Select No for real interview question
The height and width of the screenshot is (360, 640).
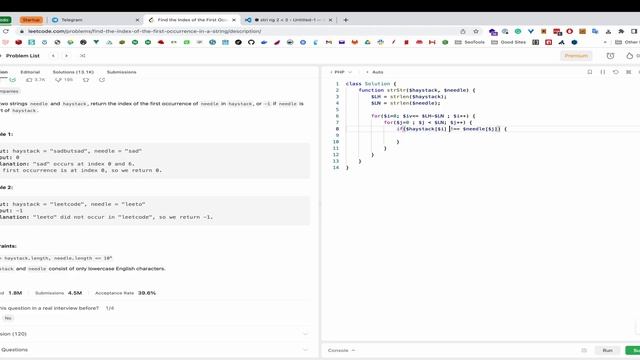click(8, 318)
